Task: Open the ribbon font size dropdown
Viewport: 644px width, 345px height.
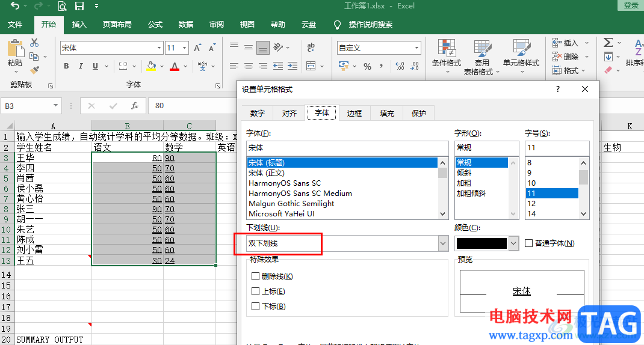Action: 184,48
